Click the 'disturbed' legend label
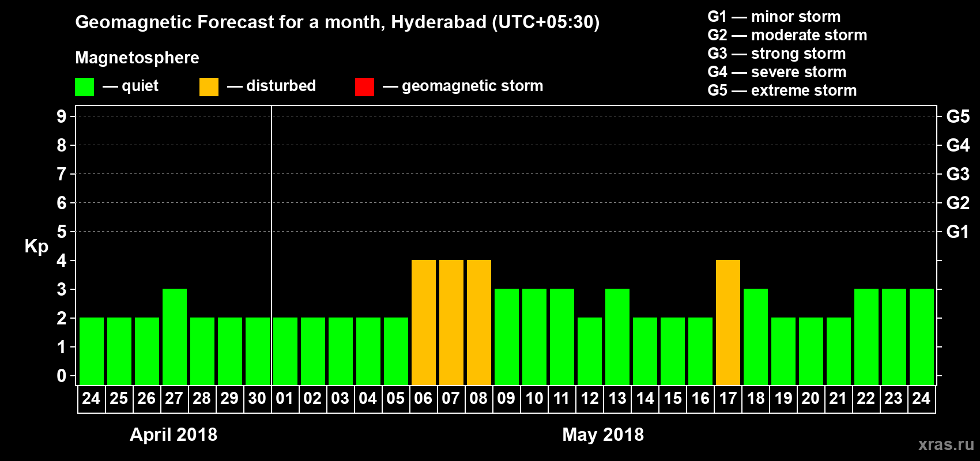The image size is (980, 461). click(281, 86)
